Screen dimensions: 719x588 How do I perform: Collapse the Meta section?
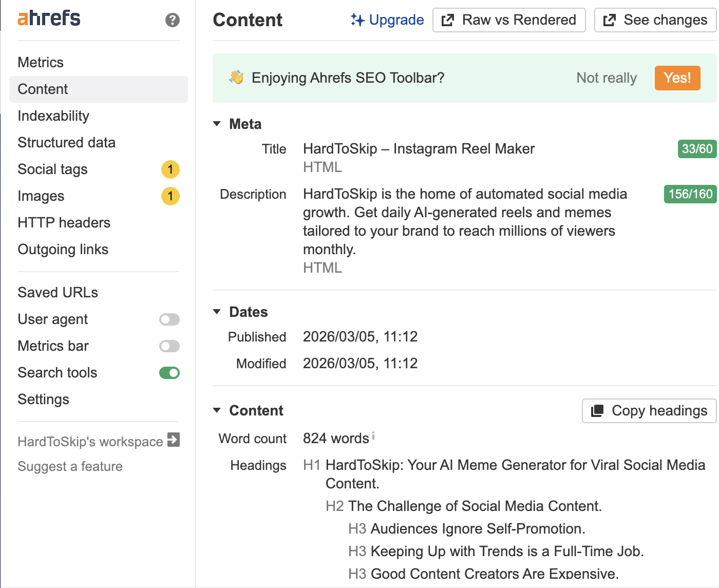(x=217, y=123)
